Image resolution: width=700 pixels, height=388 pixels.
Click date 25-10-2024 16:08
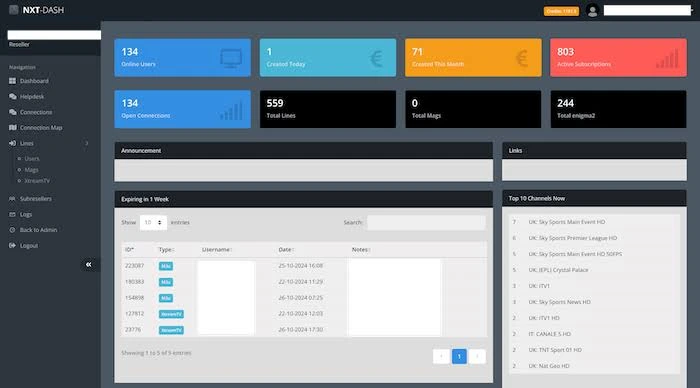click(300, 266)
